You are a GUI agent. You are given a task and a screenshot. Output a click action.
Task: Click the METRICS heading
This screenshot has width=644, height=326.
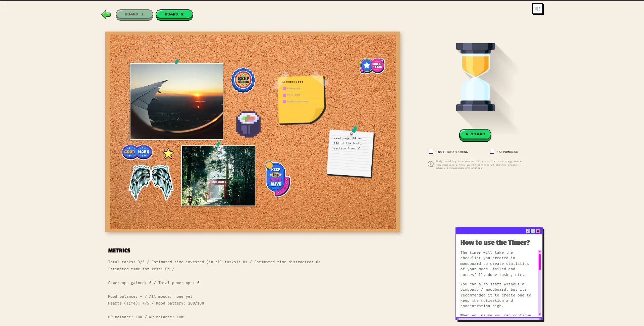tap(119, 250)
